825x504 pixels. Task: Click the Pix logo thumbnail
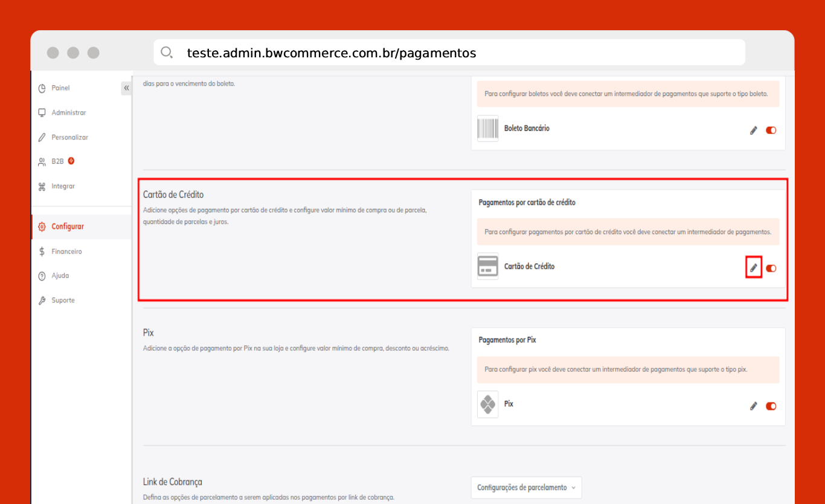pos(487,404)
